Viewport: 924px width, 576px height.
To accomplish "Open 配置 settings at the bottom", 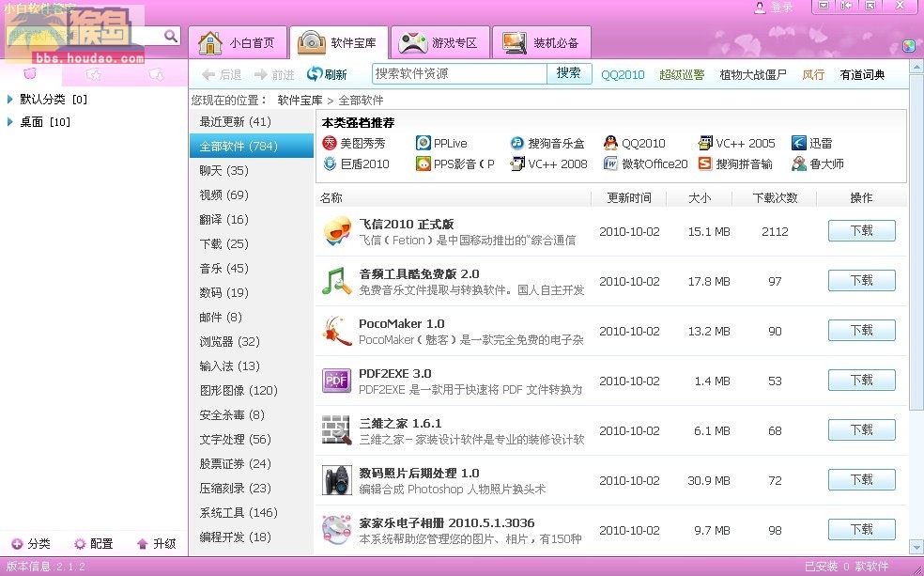I will tap(94, 543).
